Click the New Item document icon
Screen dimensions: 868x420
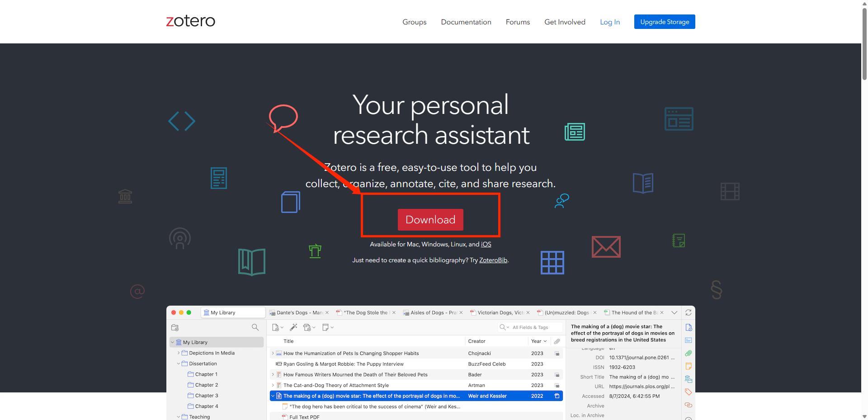[275, 327]
